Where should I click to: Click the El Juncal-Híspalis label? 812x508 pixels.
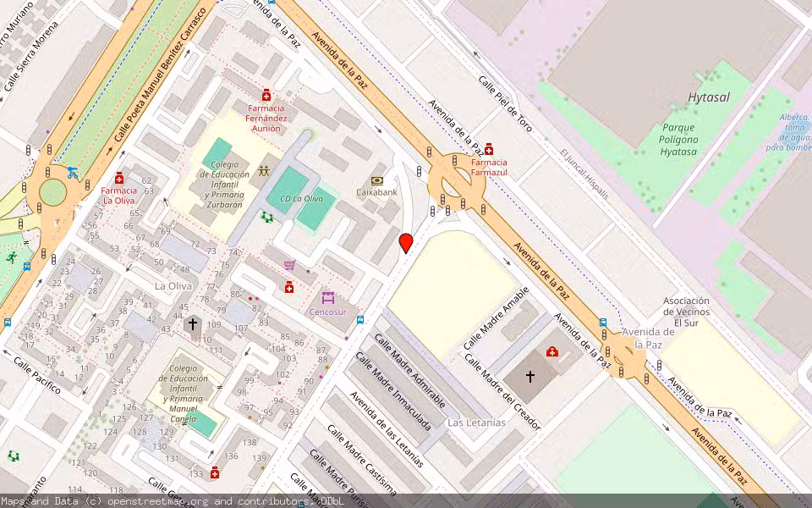[x=584, y=174]
